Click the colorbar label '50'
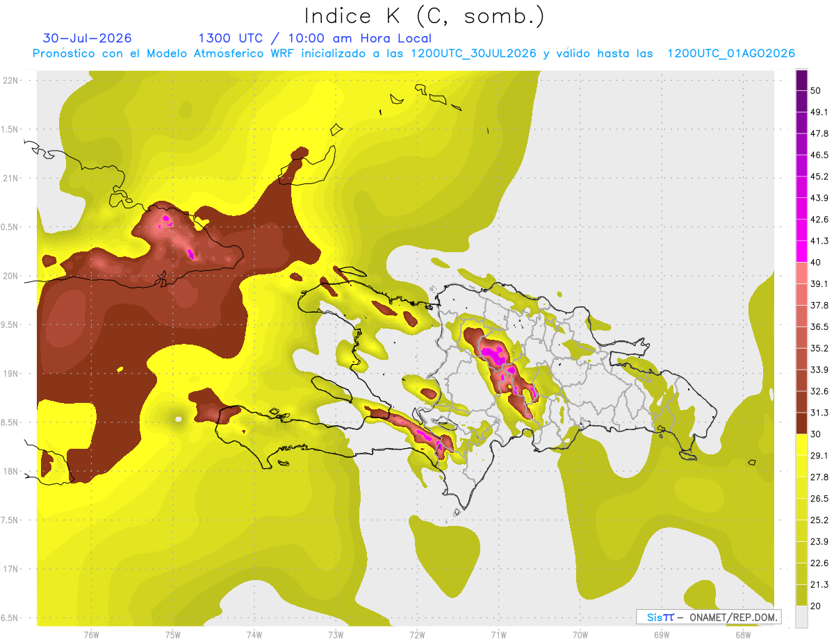Image resolution: width=834 pixels, height=644 pixels. tap(816, 90)
